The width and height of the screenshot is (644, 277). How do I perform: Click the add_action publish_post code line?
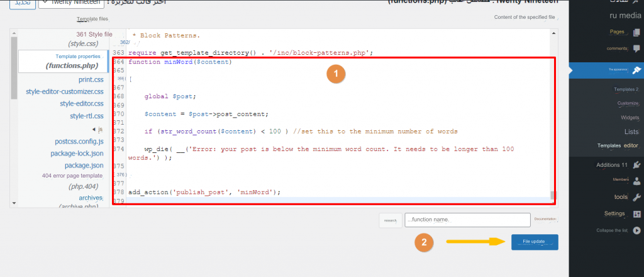coord(204,192)
